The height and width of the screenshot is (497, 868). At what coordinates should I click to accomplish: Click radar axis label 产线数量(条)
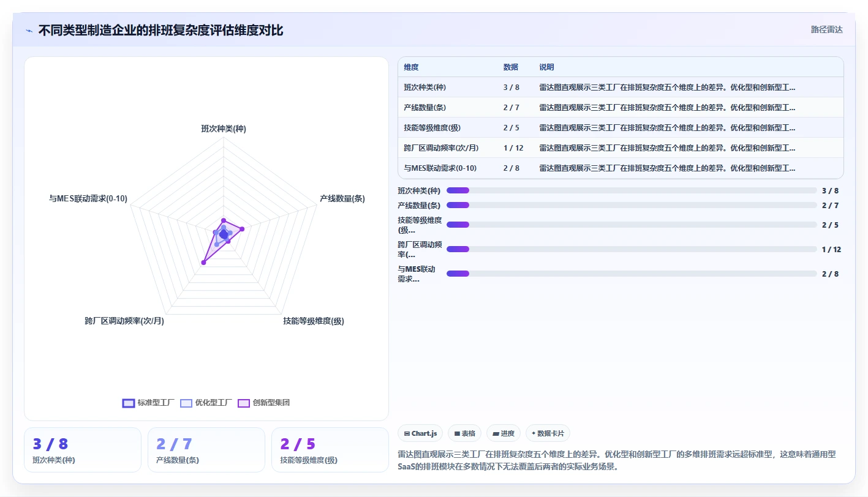(342, 198)
